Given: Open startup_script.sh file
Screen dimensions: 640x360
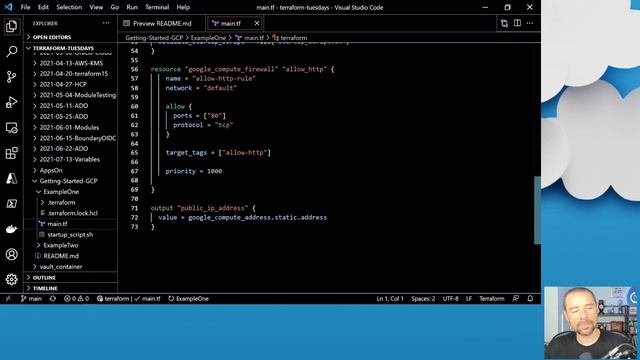Looking at the screenshot, I should coord(70,235).
